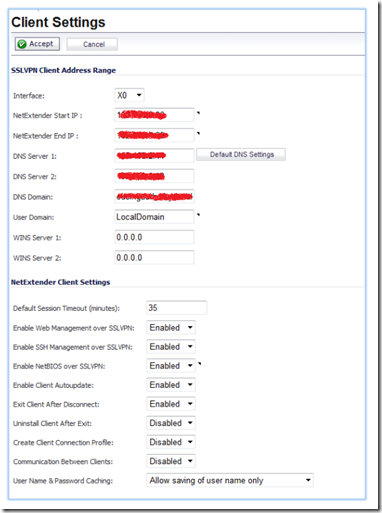
Task: Open Enable NetBIOS over SSLVPN dropdown
Action: coord(171,366)
